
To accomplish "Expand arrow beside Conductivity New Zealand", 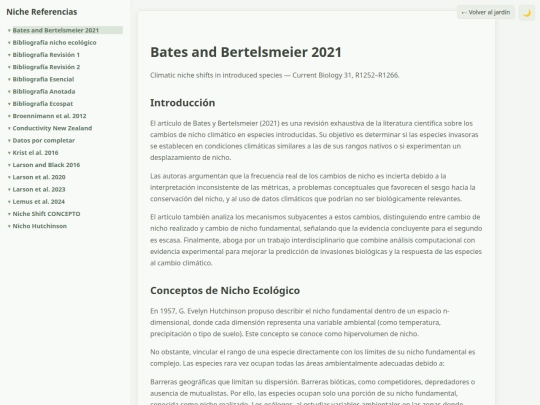I will tap(9, 128).
